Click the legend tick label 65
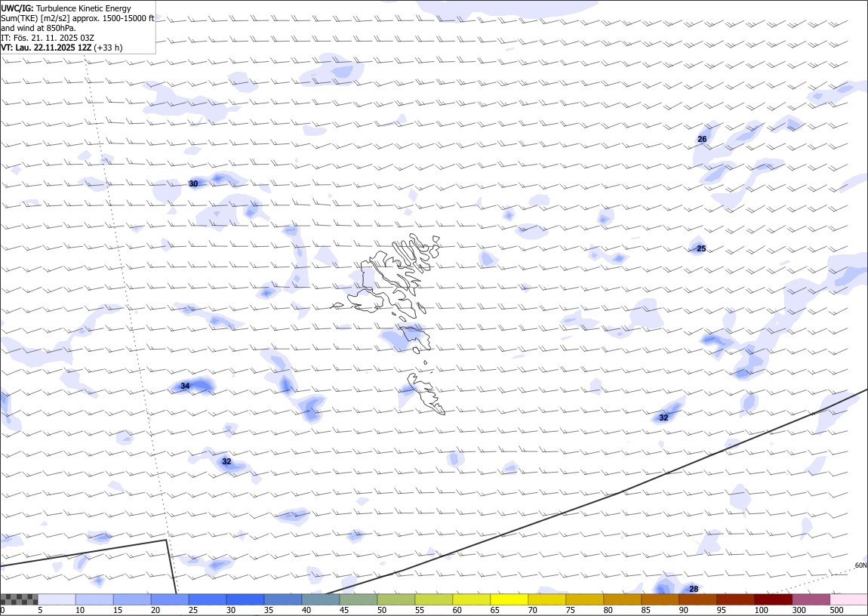The image size is (868, 616). (x=494, y=610)
